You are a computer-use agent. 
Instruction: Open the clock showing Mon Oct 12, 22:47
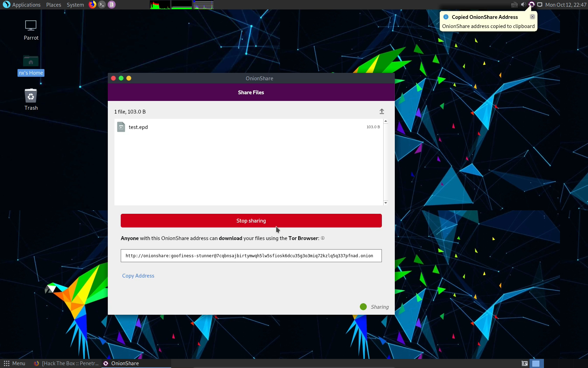coord(566,5)
